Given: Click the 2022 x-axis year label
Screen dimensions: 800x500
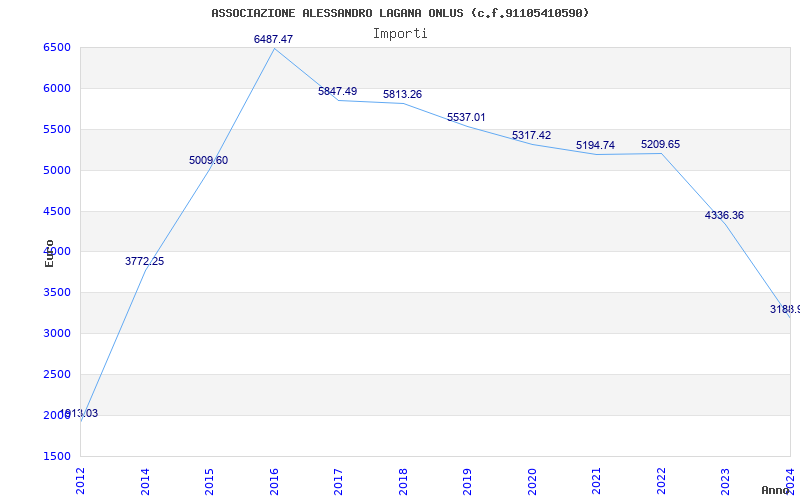Looking at the screenshot, I should pyautogui.click(x=661, y=481).
